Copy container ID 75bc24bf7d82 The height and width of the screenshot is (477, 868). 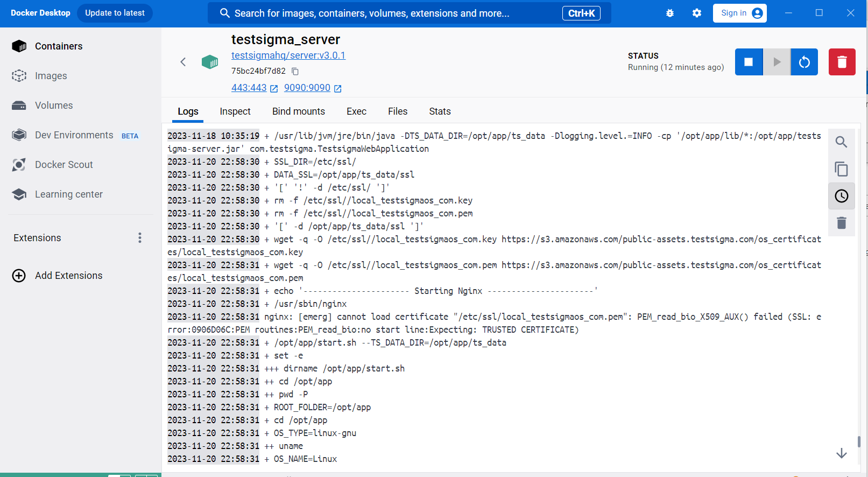click(x=295, y=71)
